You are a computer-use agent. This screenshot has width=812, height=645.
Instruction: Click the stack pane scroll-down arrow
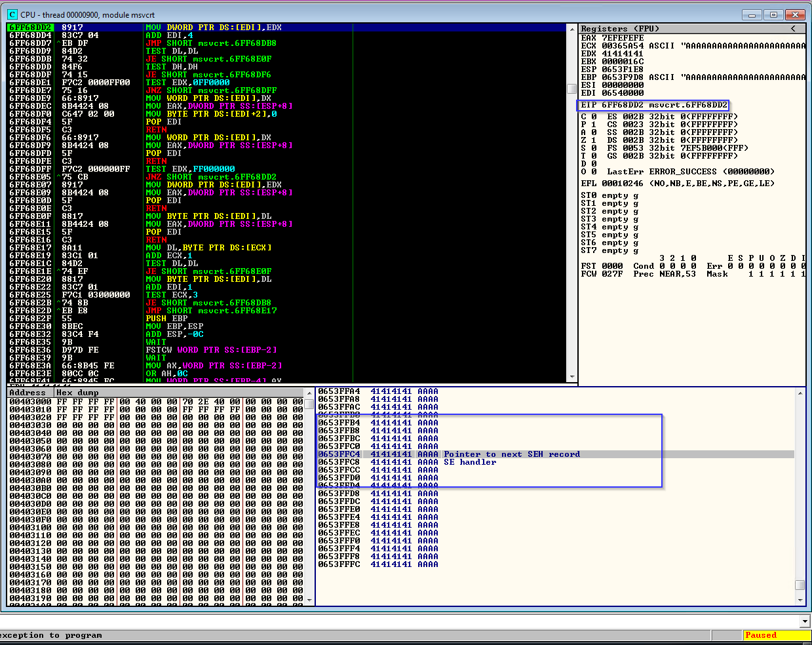[x=800, y=600]
